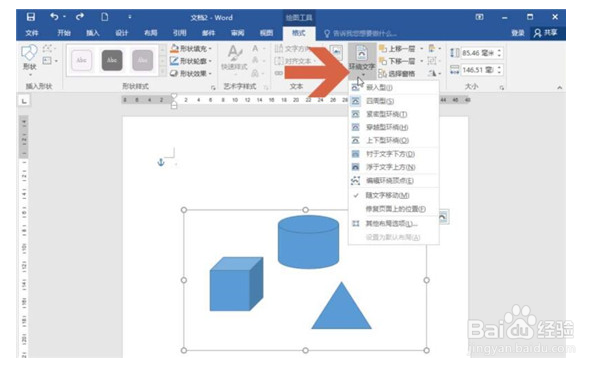This screenshot has height=370, width=609.
Task: Click the 对齐文本 align text button
Action: 294,61
